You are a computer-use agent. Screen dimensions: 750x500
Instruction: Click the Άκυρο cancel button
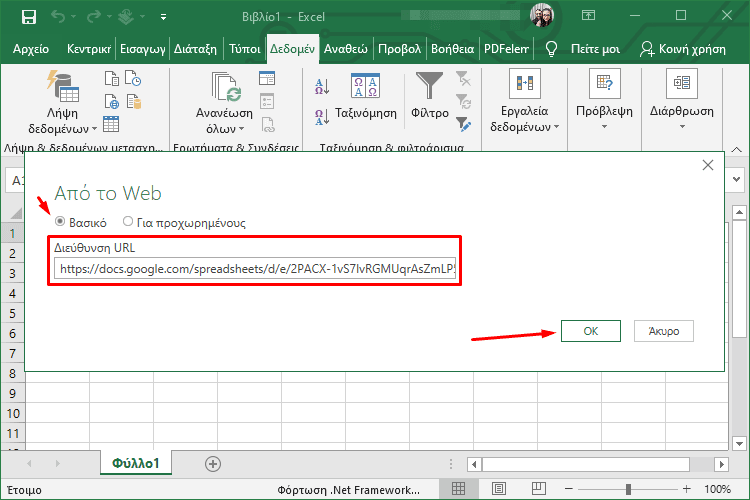(x=663, y=331)
